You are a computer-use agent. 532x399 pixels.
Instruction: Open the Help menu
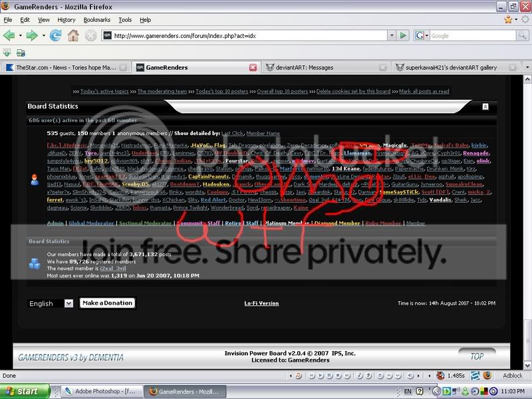pos(145,20)
